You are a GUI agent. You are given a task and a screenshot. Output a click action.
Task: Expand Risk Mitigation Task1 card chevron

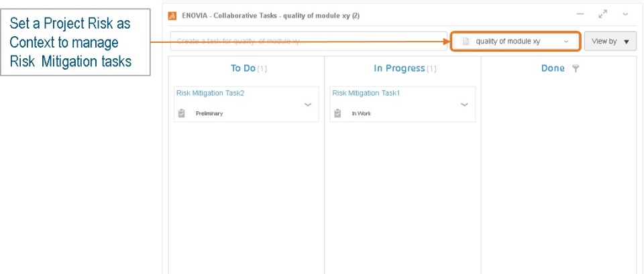click(x=464, y=105)
